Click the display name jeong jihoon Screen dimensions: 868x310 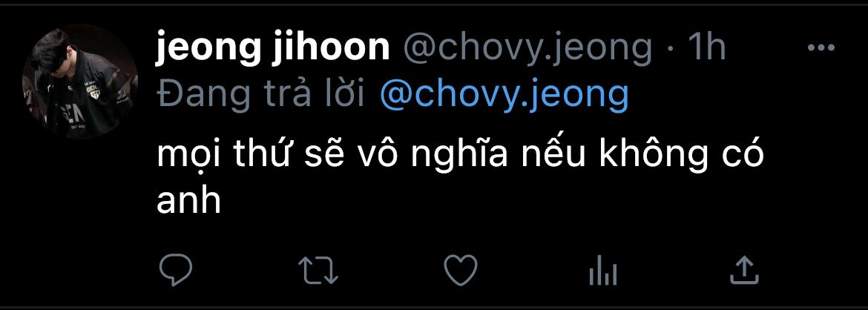(x=274, y=49)
